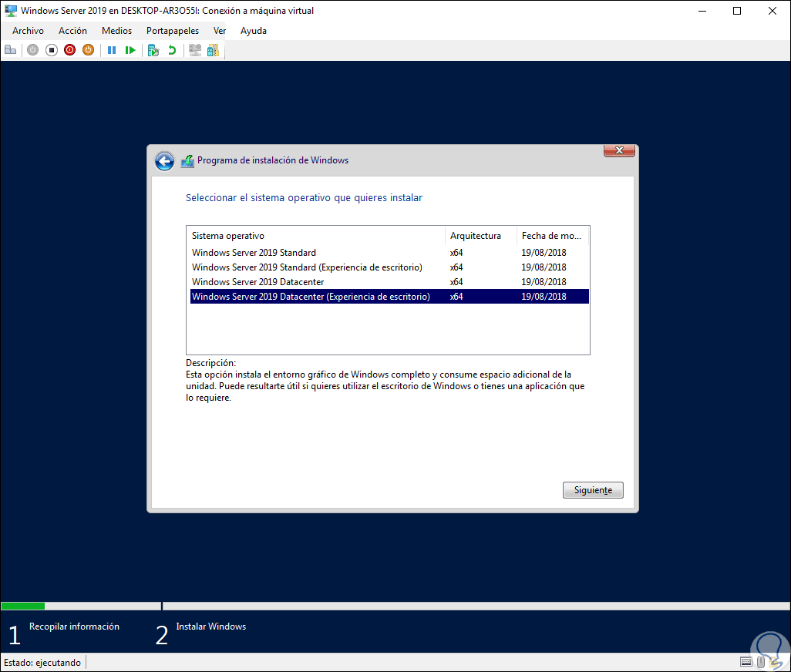The image size is (791, 672).
Task: Minimize the virtual machine connection window
Action: pyautogui.click(x=702, y=11)
